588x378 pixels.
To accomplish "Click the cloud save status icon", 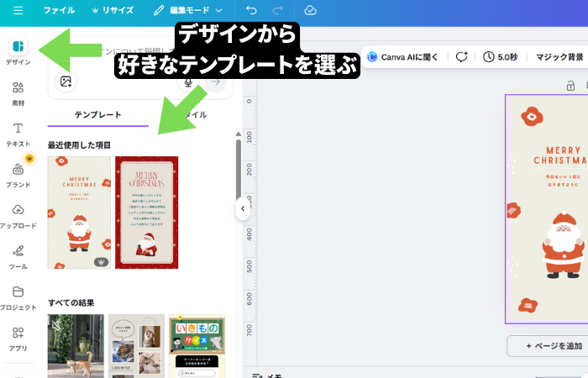I will click(310, 10).
